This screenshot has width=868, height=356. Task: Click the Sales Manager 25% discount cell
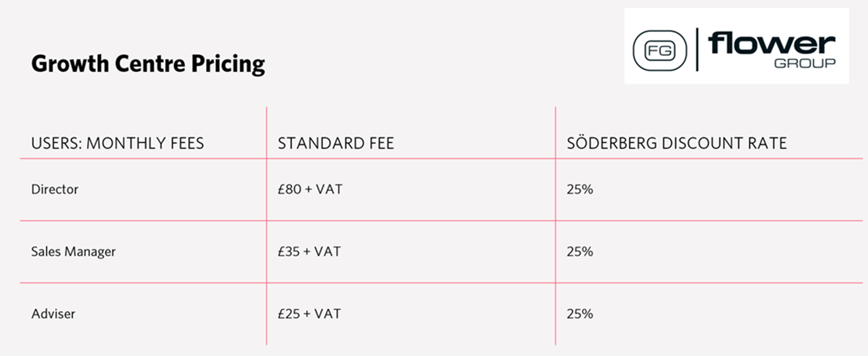(580, 251)
